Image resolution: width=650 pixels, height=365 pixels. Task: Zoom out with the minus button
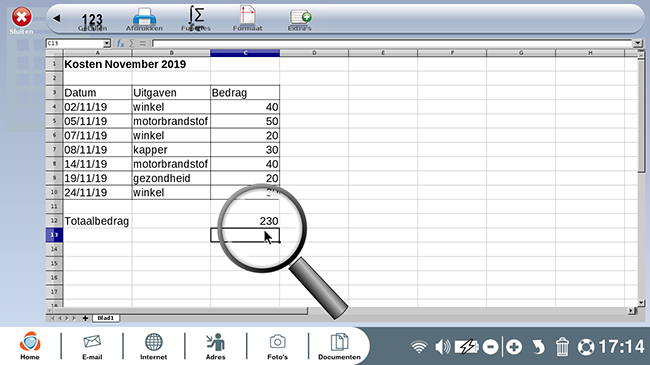(490, 347)
